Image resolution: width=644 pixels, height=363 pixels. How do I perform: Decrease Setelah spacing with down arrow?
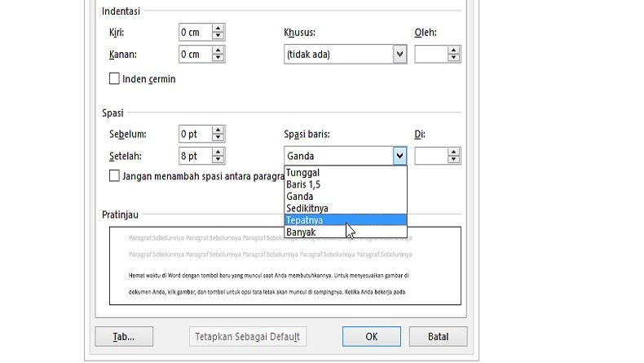click(x=218, y=160)
